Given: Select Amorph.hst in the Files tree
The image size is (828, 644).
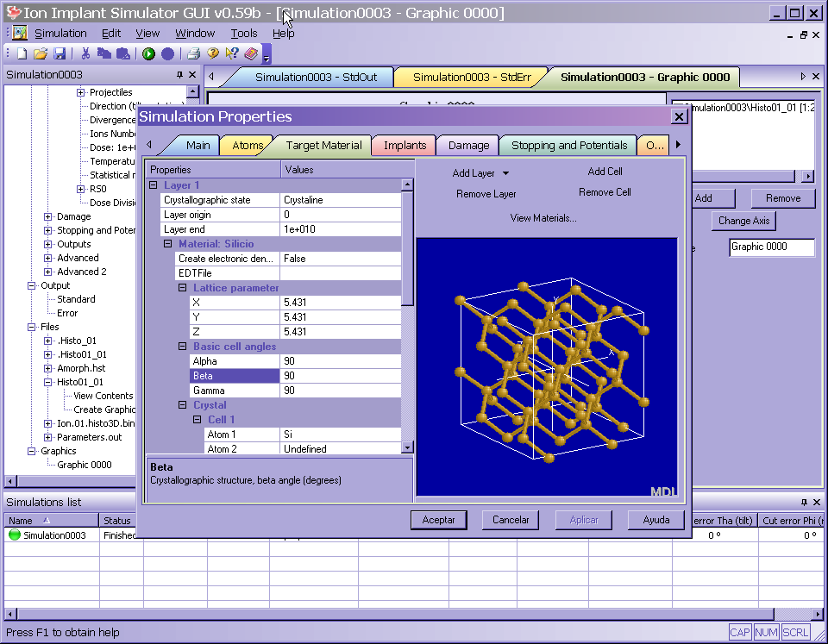Looking at the screenshot, I should pyautogui.click(x=80, y=368).
